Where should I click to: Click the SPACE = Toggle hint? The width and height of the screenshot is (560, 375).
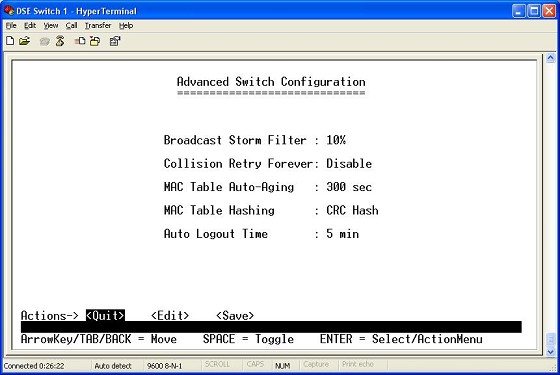pos(249,339)
